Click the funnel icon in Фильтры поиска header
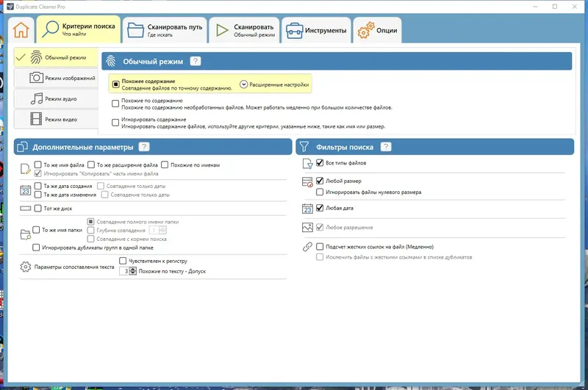Viewport: 588px width, 390px height. (304, 147)
